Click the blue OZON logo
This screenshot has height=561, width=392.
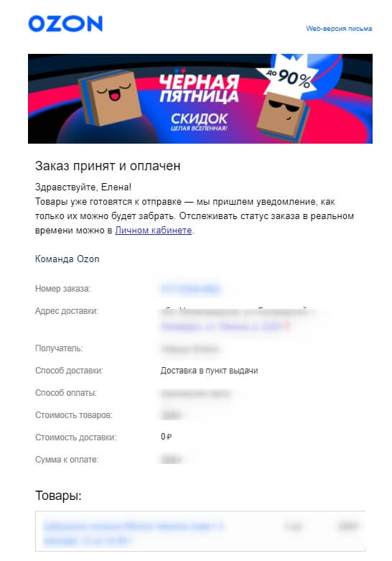[x=65, y=24]
